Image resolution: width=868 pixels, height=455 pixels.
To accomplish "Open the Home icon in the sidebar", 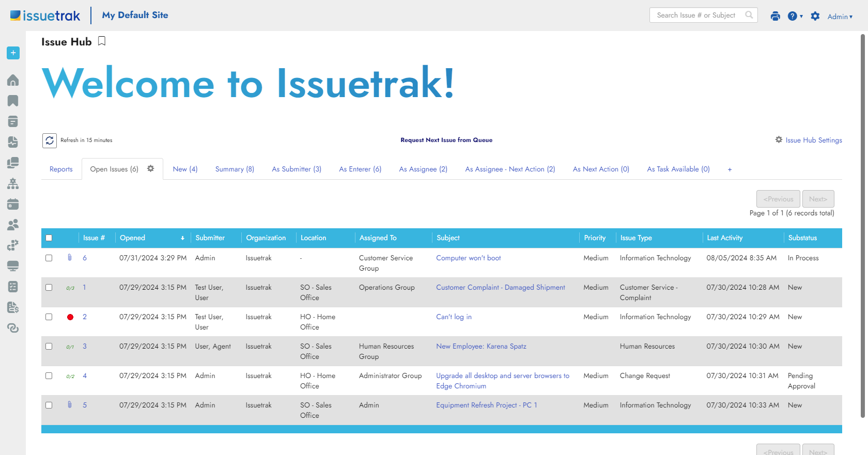I will 13,80.
